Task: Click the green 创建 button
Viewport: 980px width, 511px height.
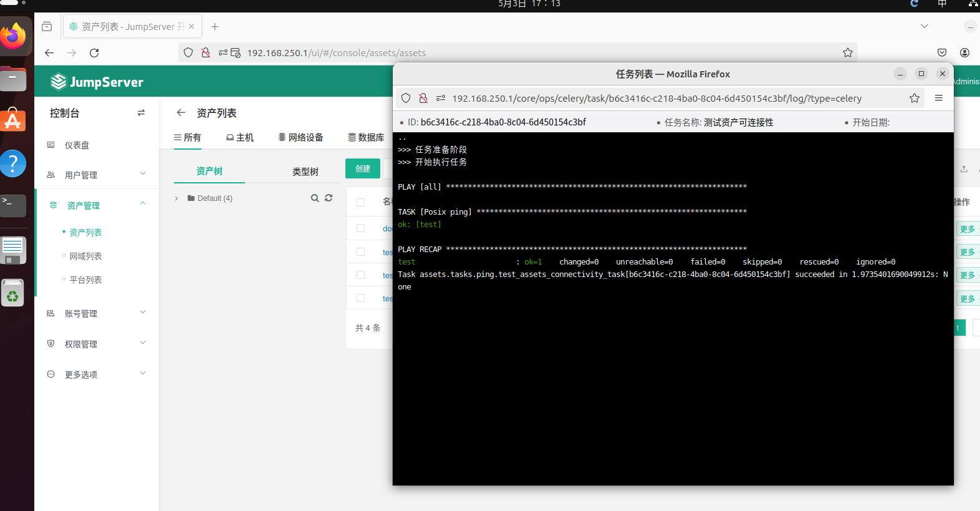Action: click(363, 168)
